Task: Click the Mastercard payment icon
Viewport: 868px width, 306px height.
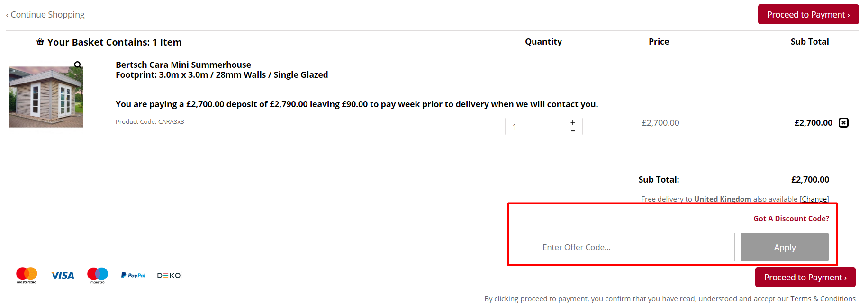Action: pos(27,275)
